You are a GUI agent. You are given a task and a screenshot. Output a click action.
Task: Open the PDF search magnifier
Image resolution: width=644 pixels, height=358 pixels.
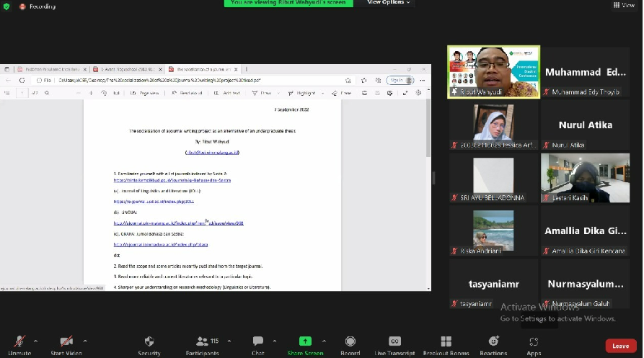pos(47,93)
